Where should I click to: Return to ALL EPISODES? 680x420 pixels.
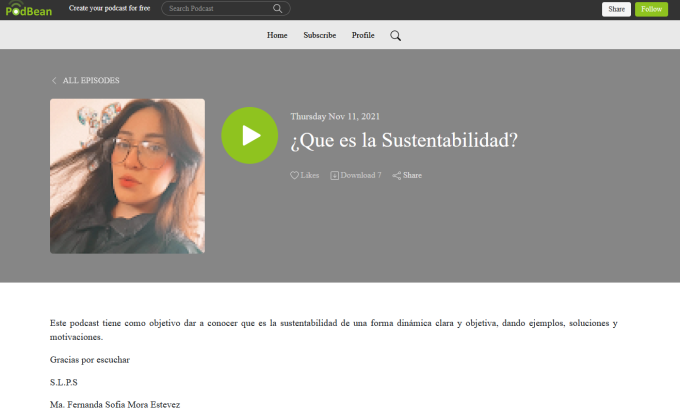point(91,80)
